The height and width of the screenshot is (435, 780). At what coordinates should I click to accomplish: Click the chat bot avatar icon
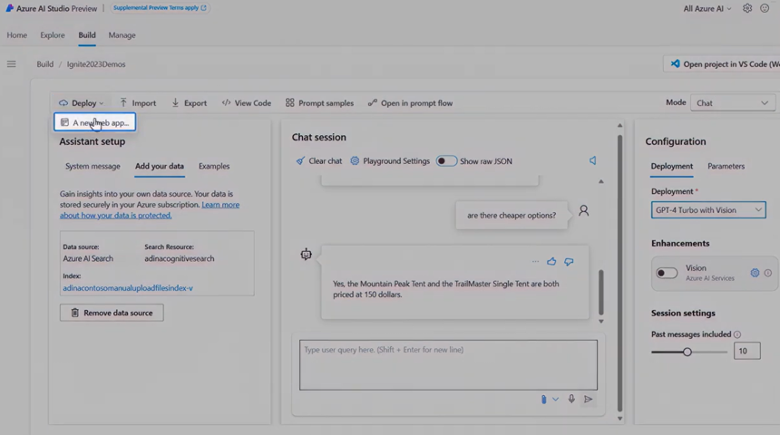306,254
